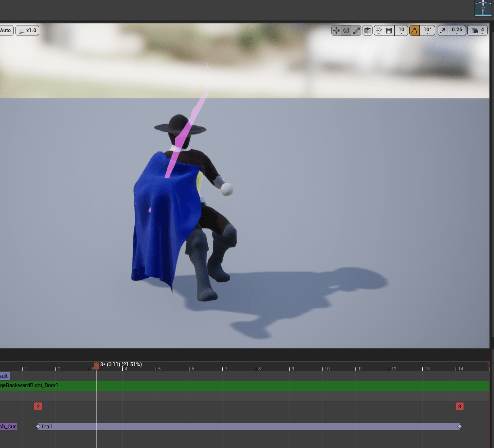Select the rotate gizmo tool
This screenshot has height=448, width=494.
click(x=346, y=30)
